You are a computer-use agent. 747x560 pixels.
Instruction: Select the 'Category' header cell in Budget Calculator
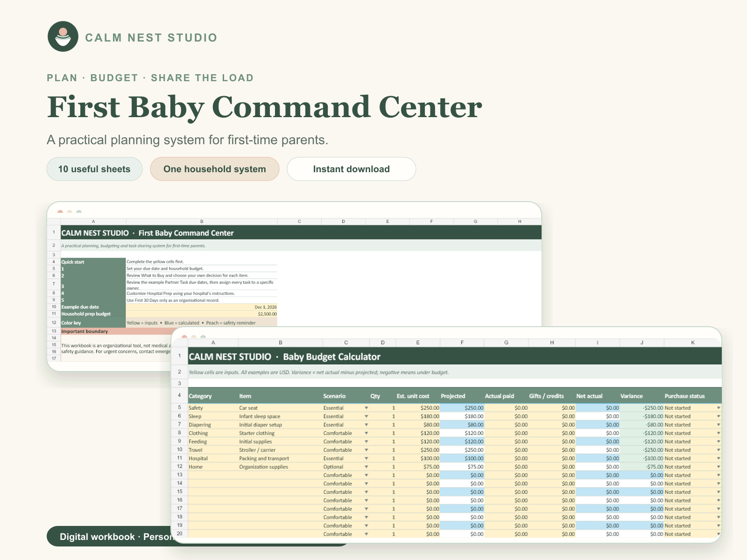(213, 396)
